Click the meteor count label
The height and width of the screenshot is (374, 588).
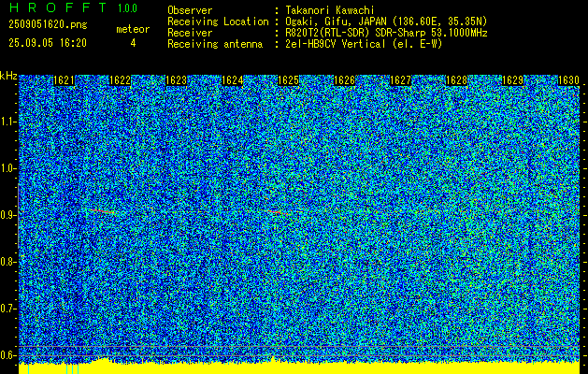(133, 29)
